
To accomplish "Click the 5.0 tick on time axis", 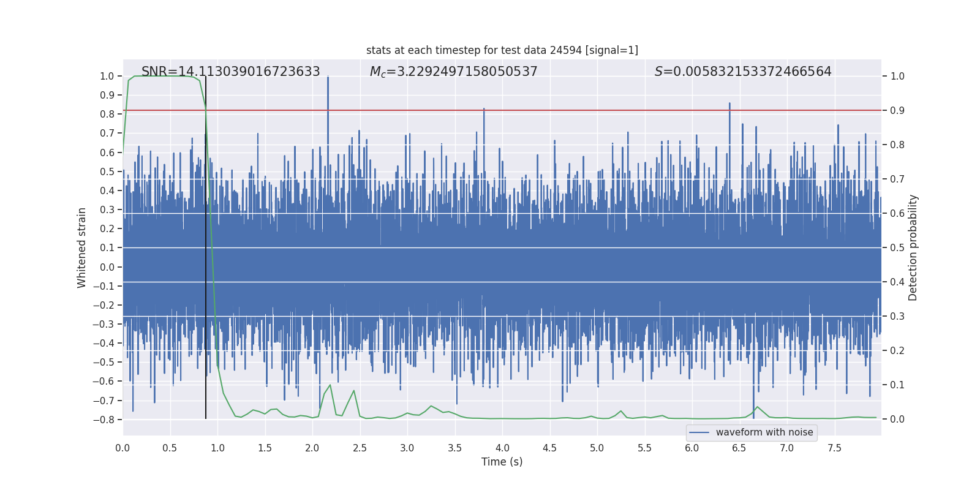I will coord(597,448).
